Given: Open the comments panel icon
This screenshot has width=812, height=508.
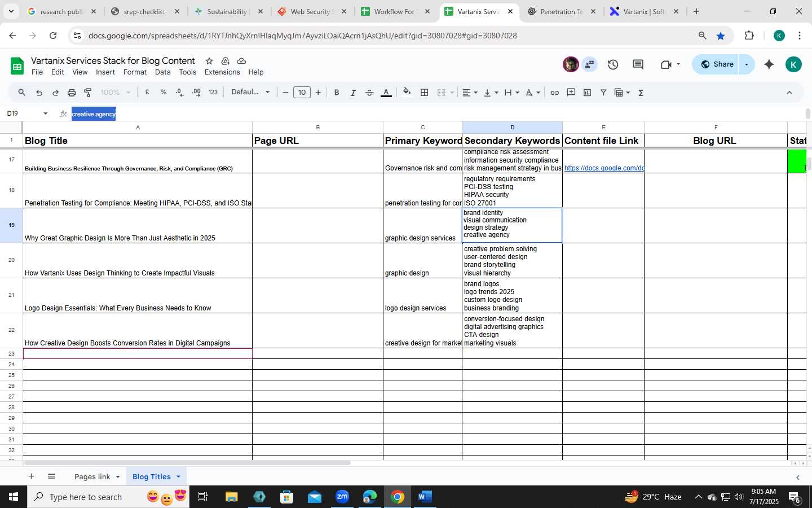Looking at the screenshot, I should click(638, 64).
